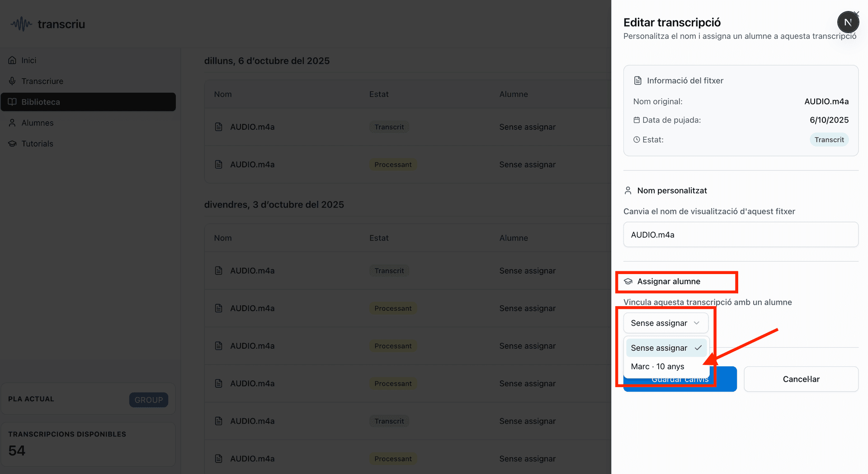
Task: Open the Sense assignar student dropdown
Action: point(665,323)
